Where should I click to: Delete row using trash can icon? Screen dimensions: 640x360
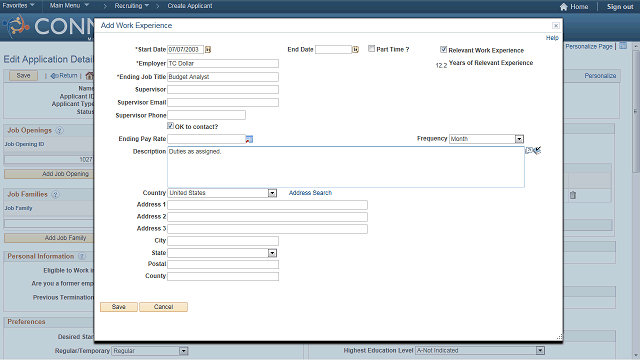click(573, 195)
